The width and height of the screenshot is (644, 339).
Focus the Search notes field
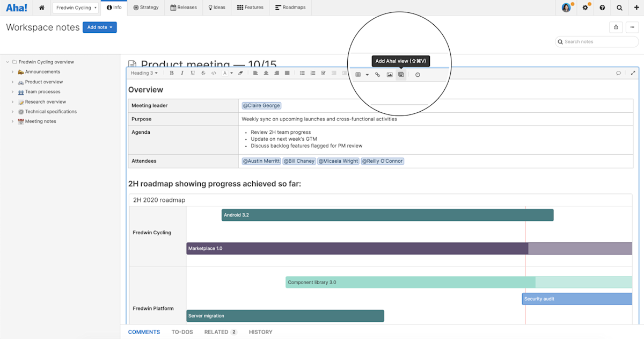[x=597, y=41]
